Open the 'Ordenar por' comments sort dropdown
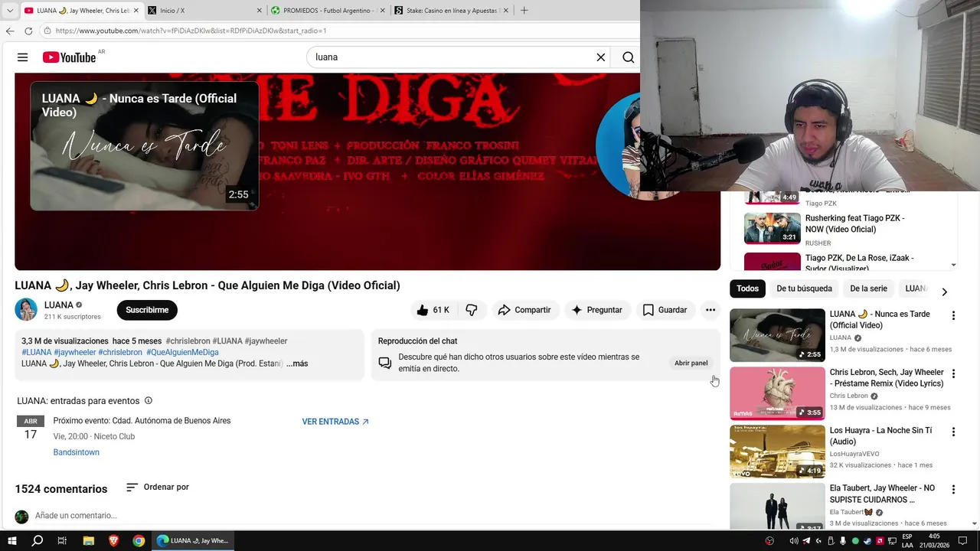Viewport: 980px width, 551px height. 157,487
